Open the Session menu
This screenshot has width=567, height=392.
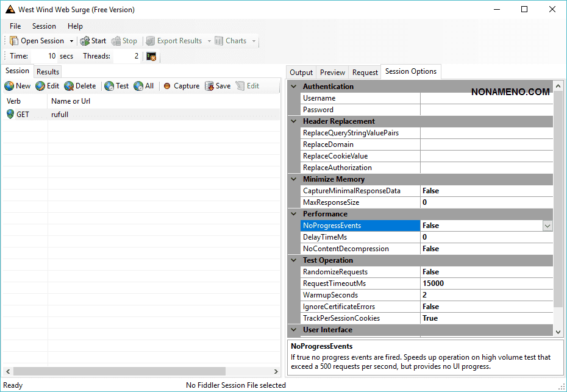click(x=44, y=26)
